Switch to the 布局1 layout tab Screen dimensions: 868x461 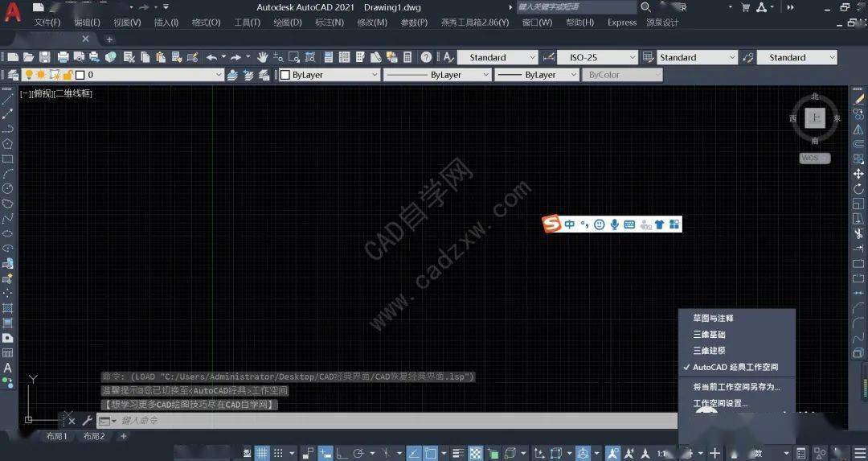click(56, 436)
